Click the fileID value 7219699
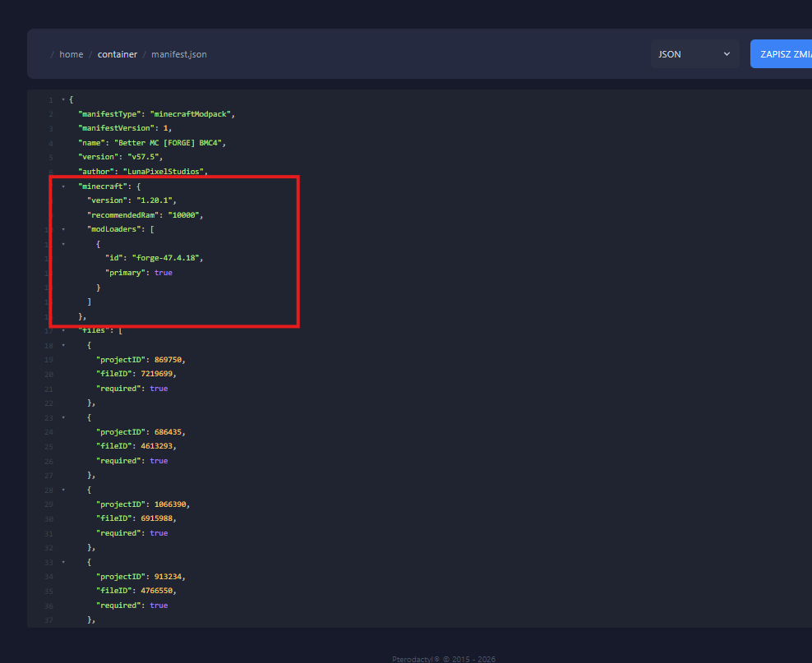This screenshot has height=663, width=812. [156, 374]
